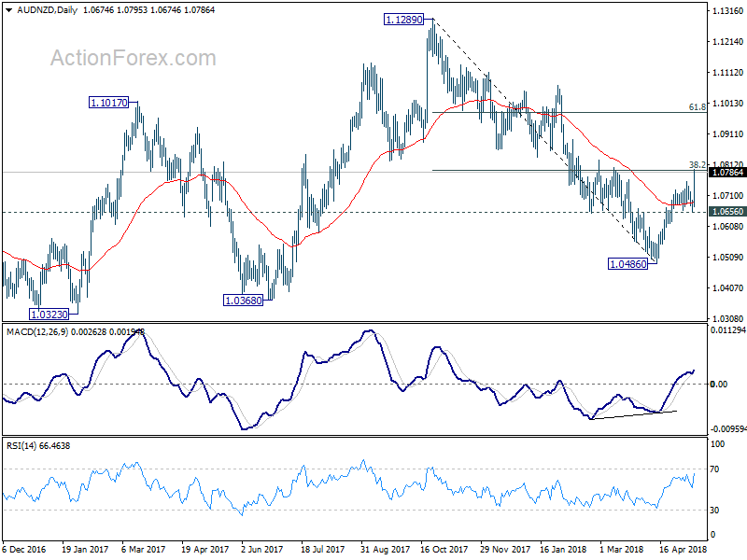
Task: Click the RSI 30 level label
Action: click(714, 510)
